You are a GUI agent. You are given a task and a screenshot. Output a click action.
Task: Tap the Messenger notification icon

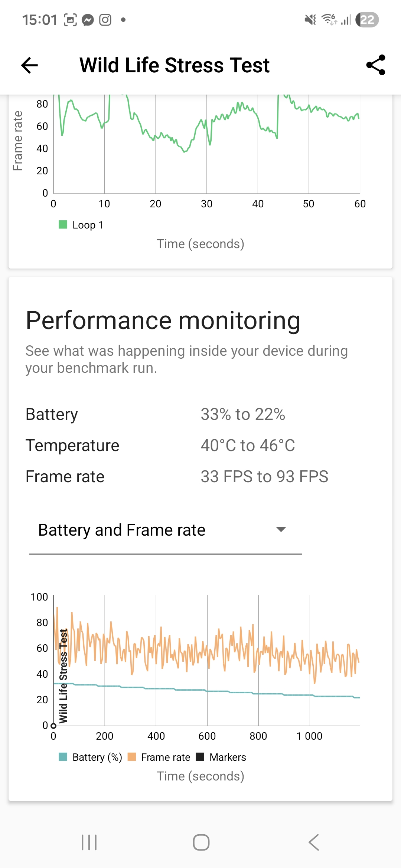pyautogui.click(x=88, y=20)
